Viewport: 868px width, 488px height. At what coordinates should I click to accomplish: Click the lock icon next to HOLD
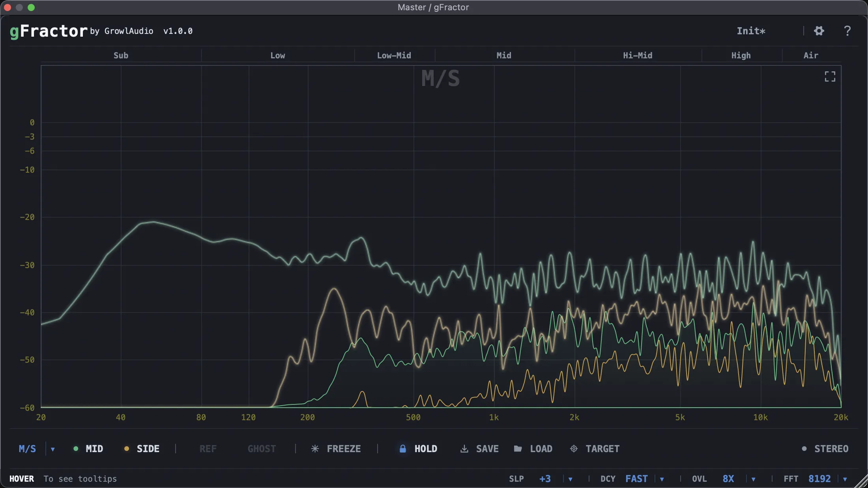[x=403, y=449]
